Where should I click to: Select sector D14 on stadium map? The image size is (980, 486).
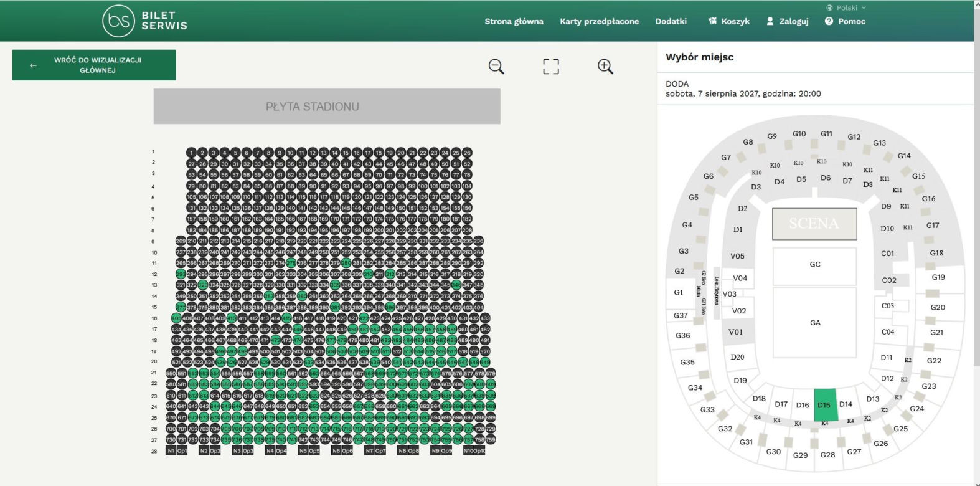click(846, 404)
